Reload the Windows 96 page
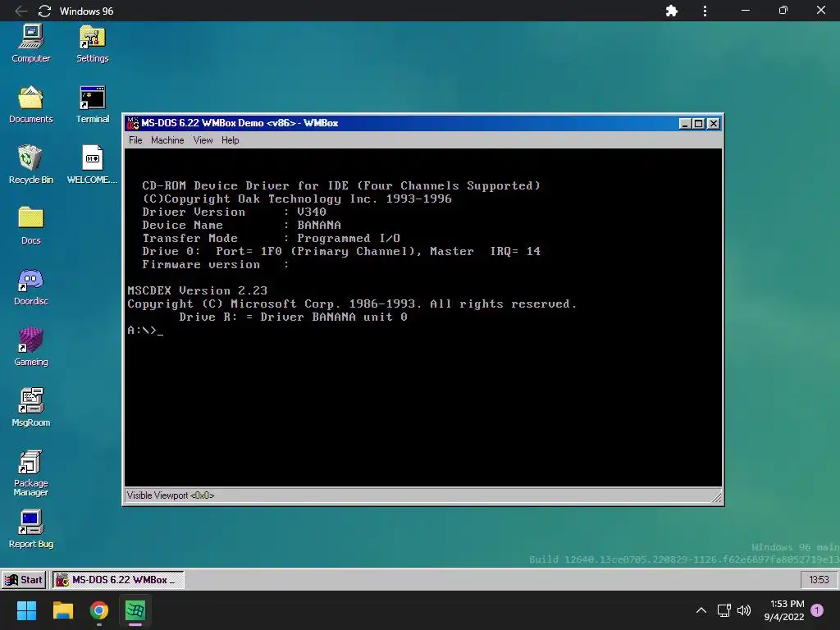The image size is (840, 630). pyautogui.click(x=44, y=11)
